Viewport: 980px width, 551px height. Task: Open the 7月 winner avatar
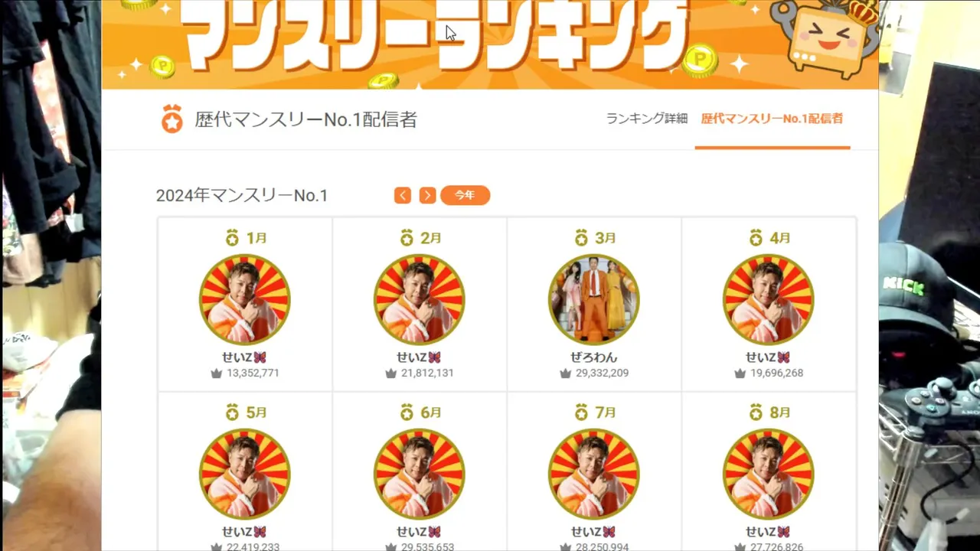coord(594,474)
